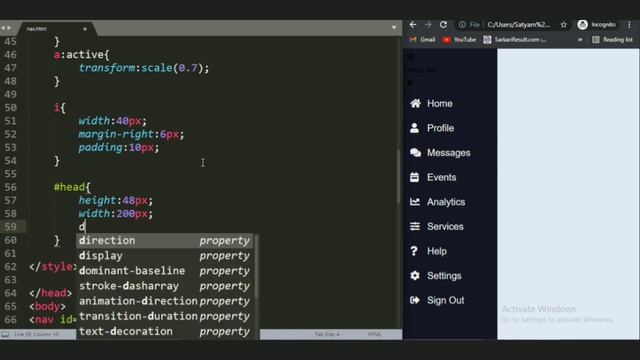Click the 'a:active{' selector line

click(x=82, y=55)
